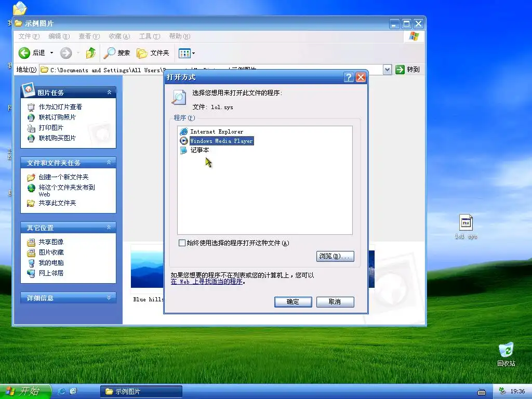Click the OK (确定) button
532x399 pixels.
(x=293, y=302)
